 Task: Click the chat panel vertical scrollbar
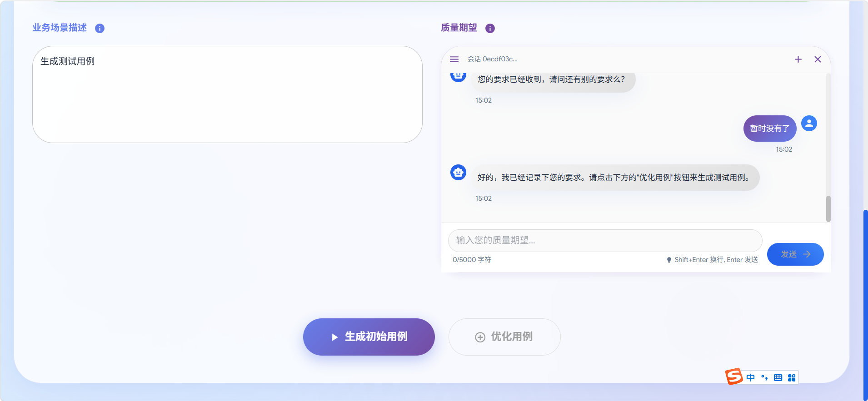click(828, 209)
